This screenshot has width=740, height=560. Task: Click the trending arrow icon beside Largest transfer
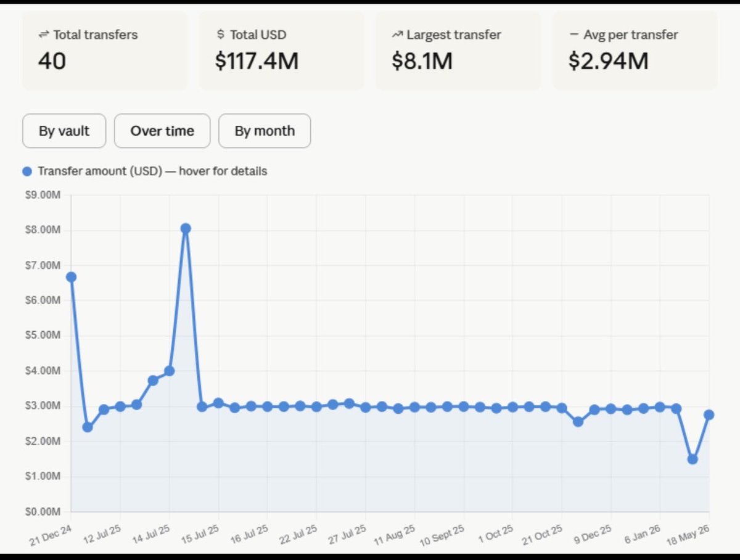click(x=397, y=35)
